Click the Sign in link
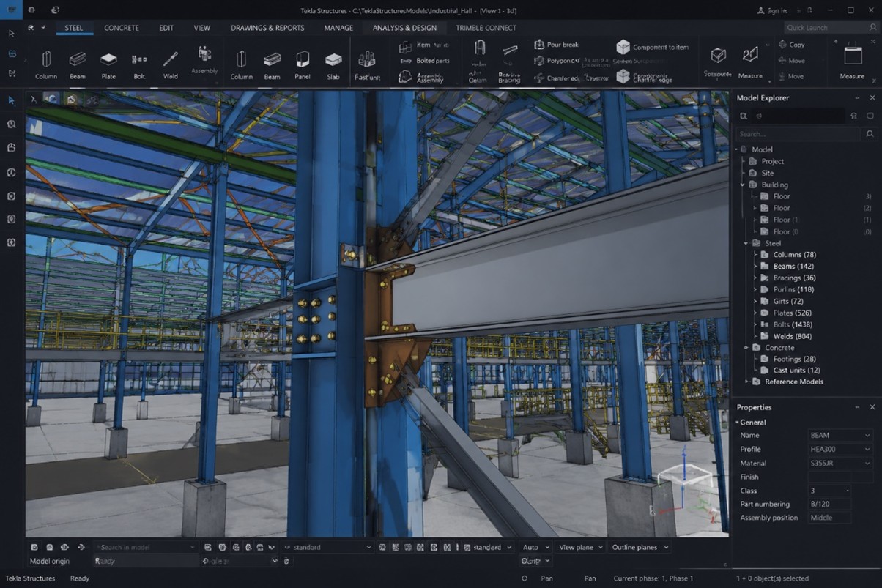Viewport: 882px width, 588px height. pyautogui.click(x=778, y=11)
